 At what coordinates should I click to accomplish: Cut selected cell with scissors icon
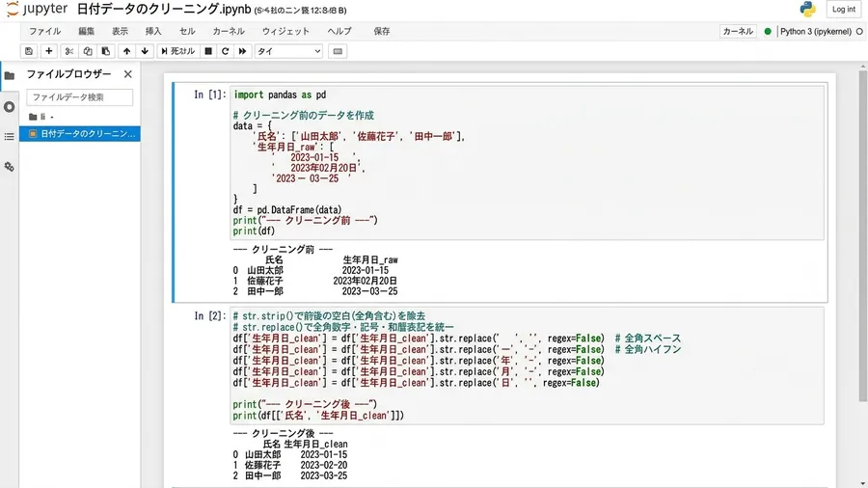[x=69, y=51]
